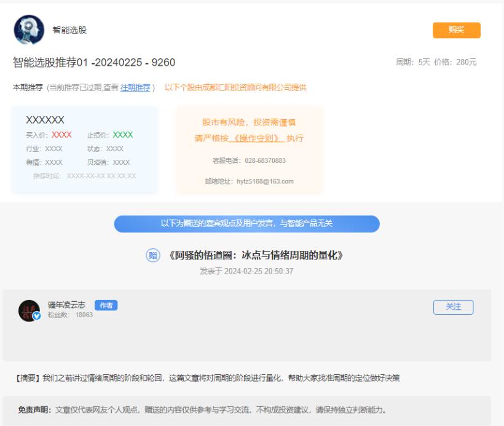Open the 往期推荐 link
Viewport: 504px width, 426px height.
[x=135, y=88]
